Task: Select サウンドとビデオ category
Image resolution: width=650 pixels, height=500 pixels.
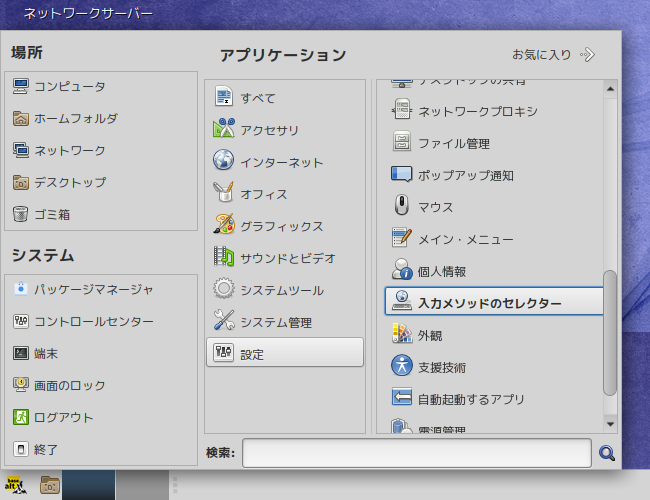Action: [285, 258]
